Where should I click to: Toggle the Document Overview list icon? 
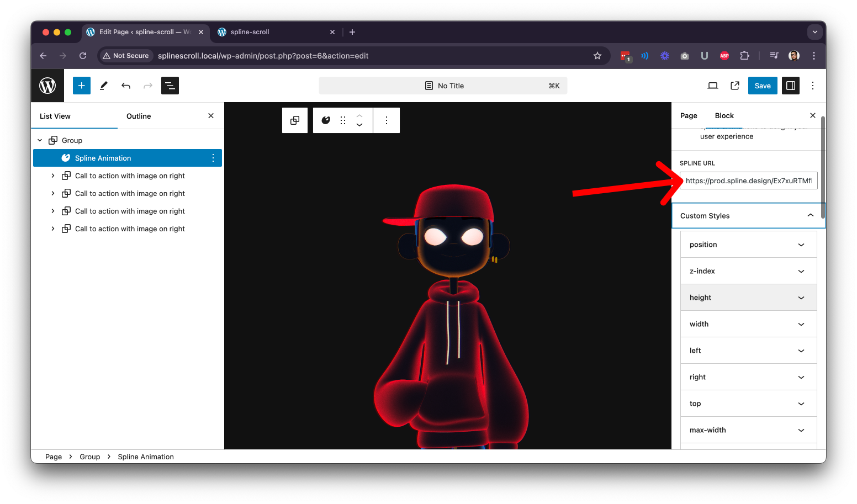coord(170,86)
